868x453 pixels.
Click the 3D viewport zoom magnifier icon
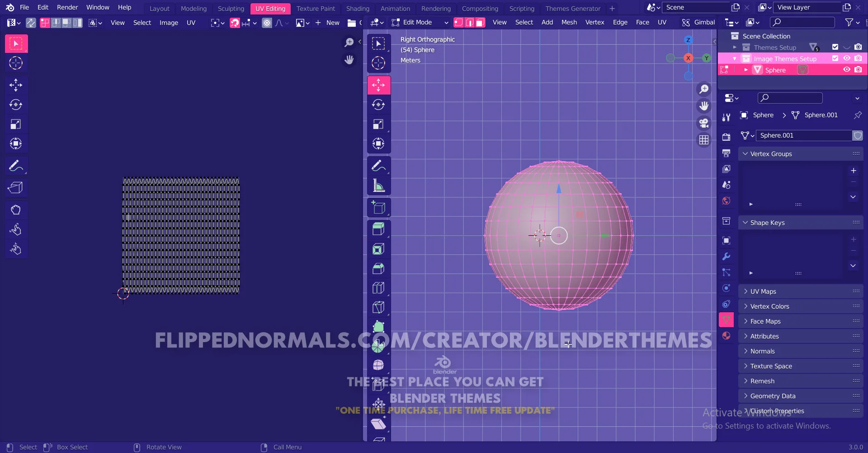pos(704,89)
